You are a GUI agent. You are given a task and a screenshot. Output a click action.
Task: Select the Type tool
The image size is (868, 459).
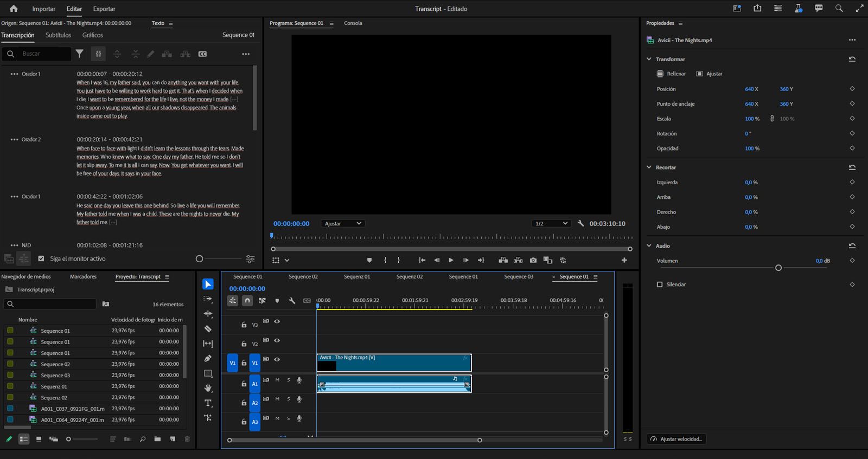(208, 403)
